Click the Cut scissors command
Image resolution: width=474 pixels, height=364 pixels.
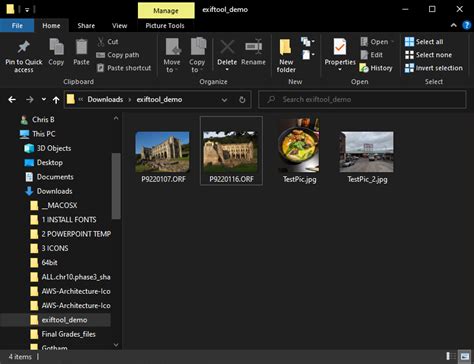107,42
